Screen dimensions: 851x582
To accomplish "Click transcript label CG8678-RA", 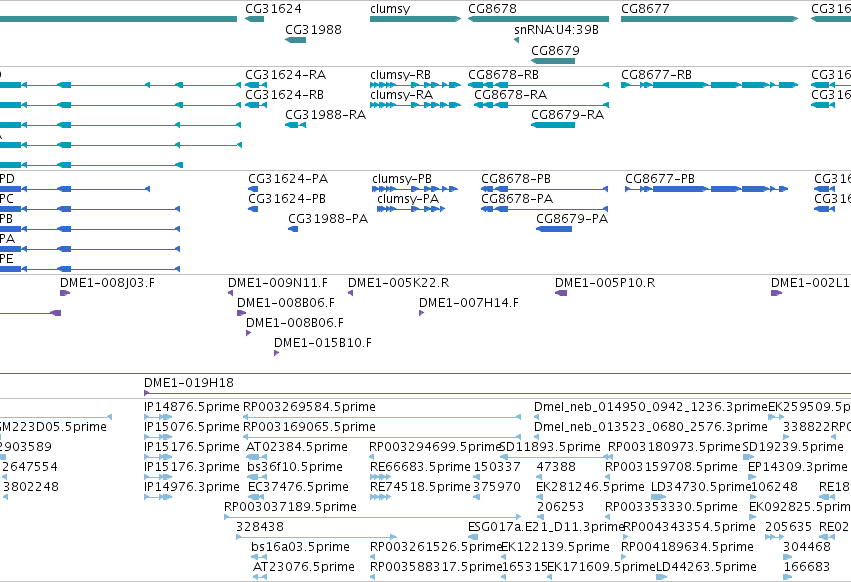I will tap(511, 95).
